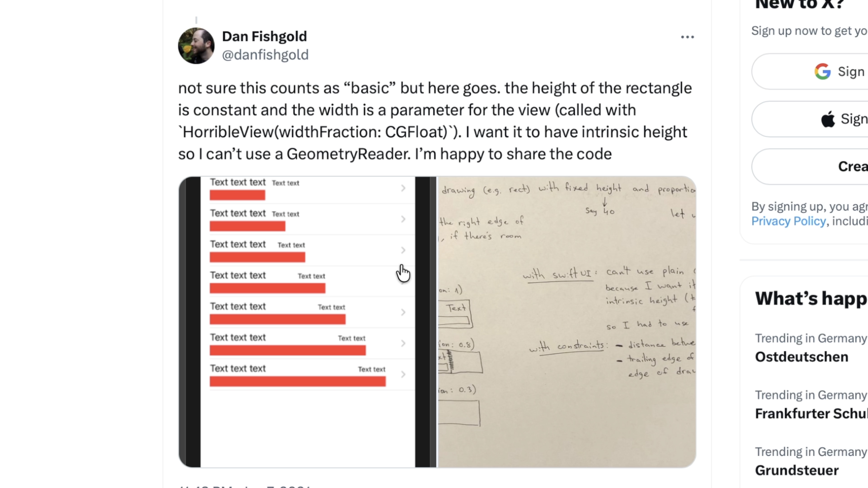
Task: Open the Dan Fishgold display name link
Action: click(264, 36)
